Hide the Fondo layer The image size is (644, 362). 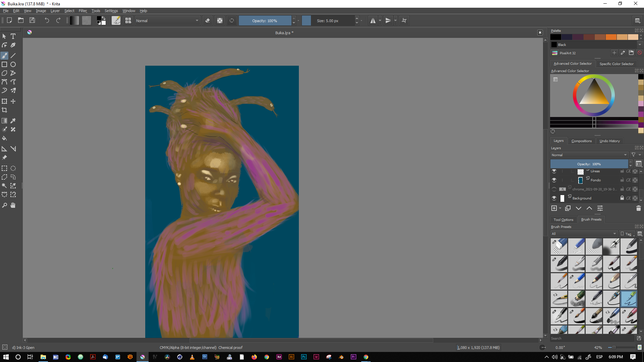click(554, 180)
